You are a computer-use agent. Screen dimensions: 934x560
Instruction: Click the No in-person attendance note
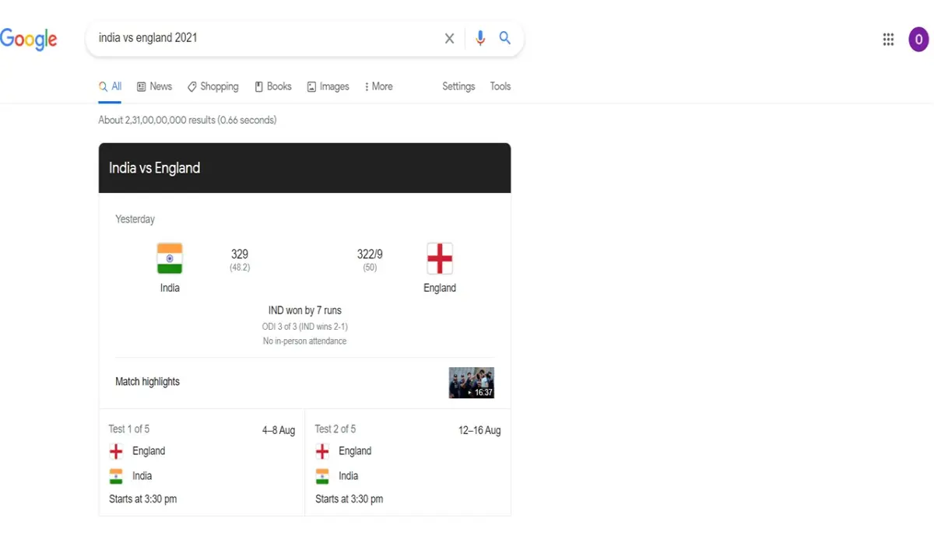click(305, 341)
